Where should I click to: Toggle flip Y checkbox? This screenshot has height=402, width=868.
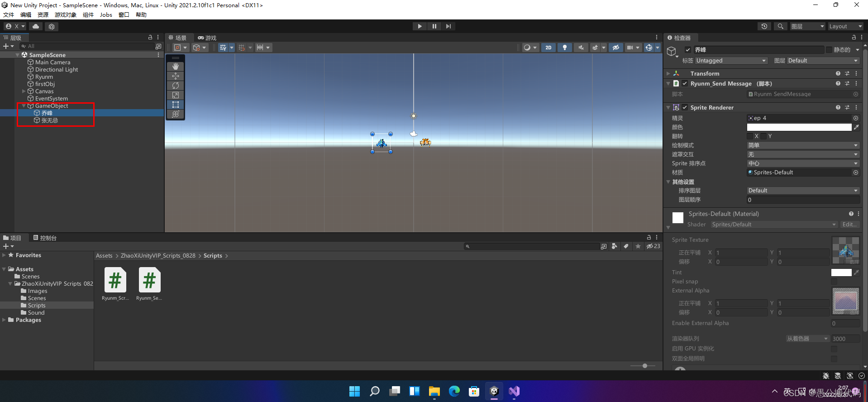click(x=763, y=136)
